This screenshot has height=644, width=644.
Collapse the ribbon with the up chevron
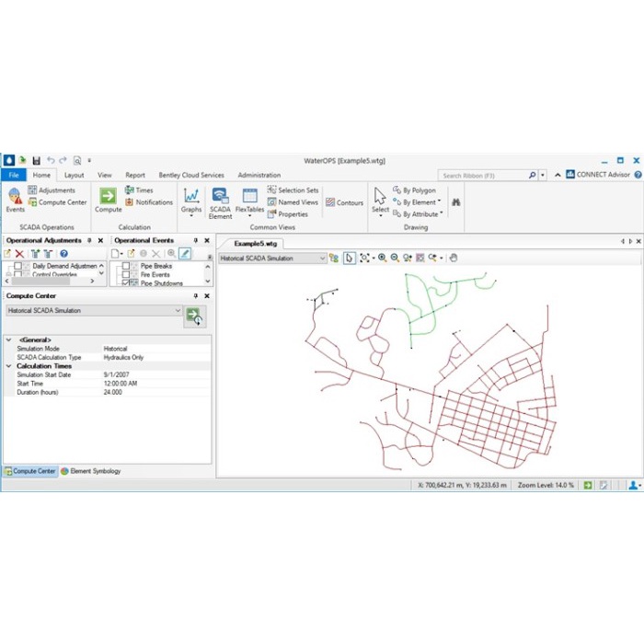(x=558, y=175)
